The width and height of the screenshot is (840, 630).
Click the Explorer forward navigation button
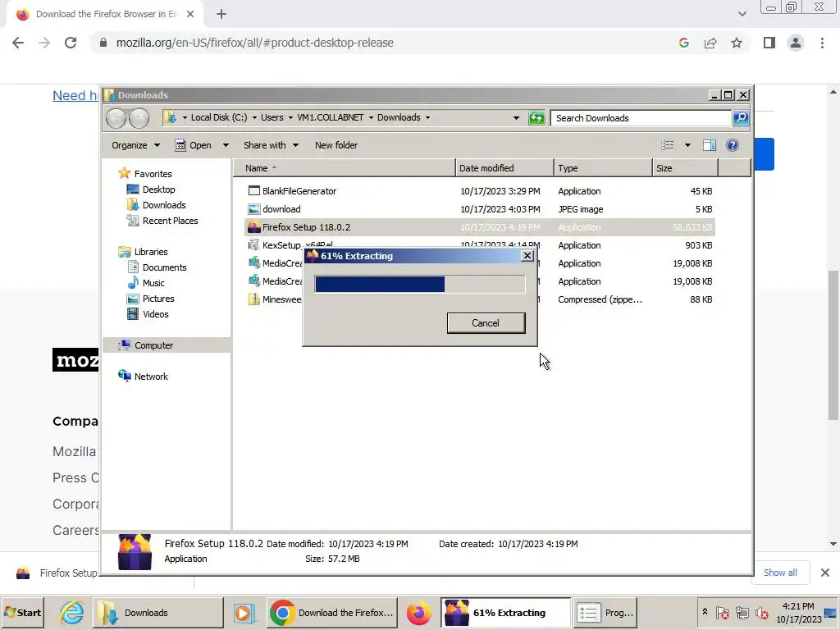[x=139, y=118]
